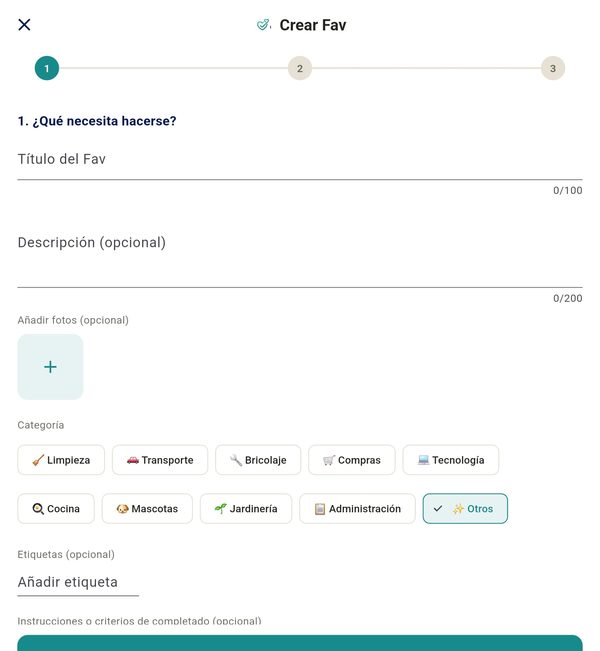
Task: Focus the Añadir etiqueta input
Action: coord(78,582)
